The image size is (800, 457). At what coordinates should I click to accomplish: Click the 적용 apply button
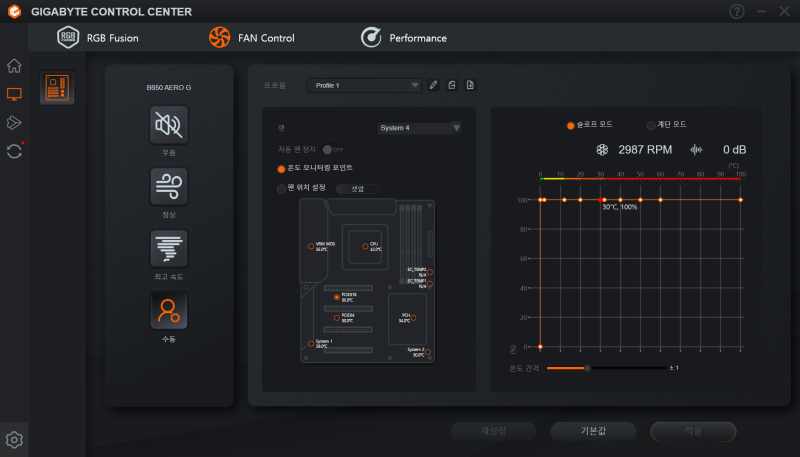693,431
